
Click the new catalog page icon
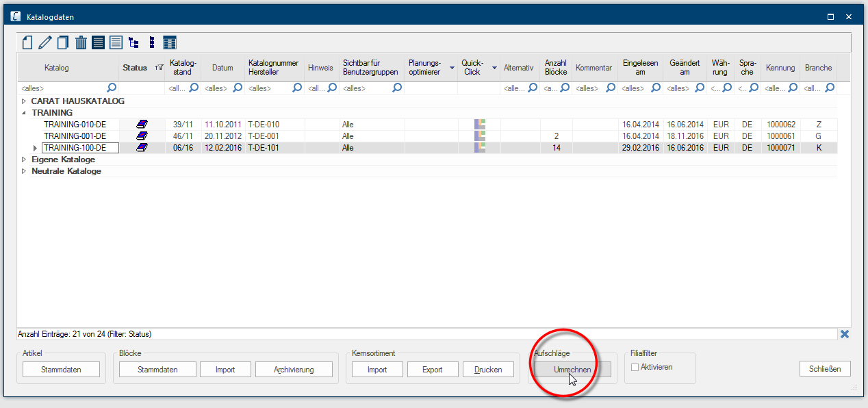pyautogui.click(x=27, y=43)
